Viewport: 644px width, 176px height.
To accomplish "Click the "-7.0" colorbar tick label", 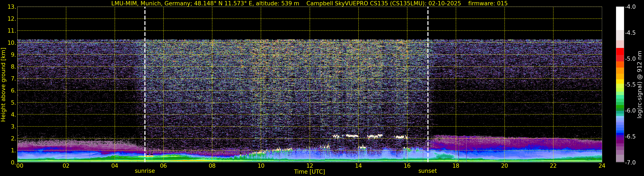I will tap(630, 163).
